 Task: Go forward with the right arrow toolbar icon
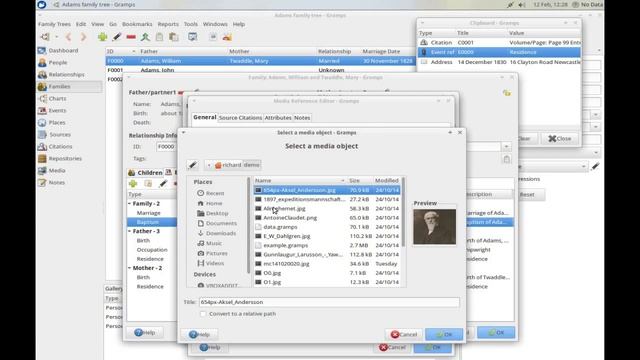[83, 37]
